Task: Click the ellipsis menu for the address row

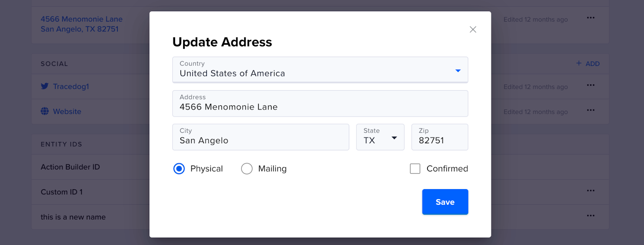Action: [590, 17]
